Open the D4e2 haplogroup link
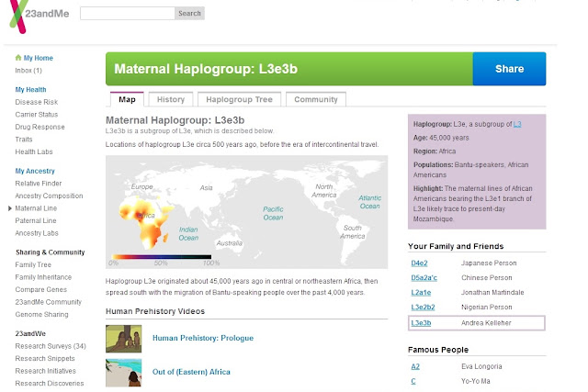The height and width of the screenshot is (392, 588). coord(419,263)
